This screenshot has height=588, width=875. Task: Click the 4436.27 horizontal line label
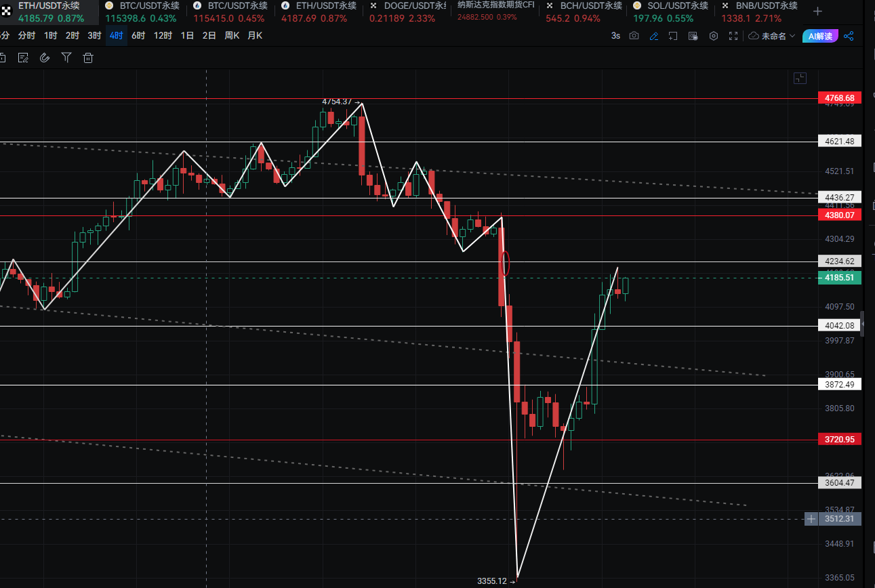tap(840, 198)
